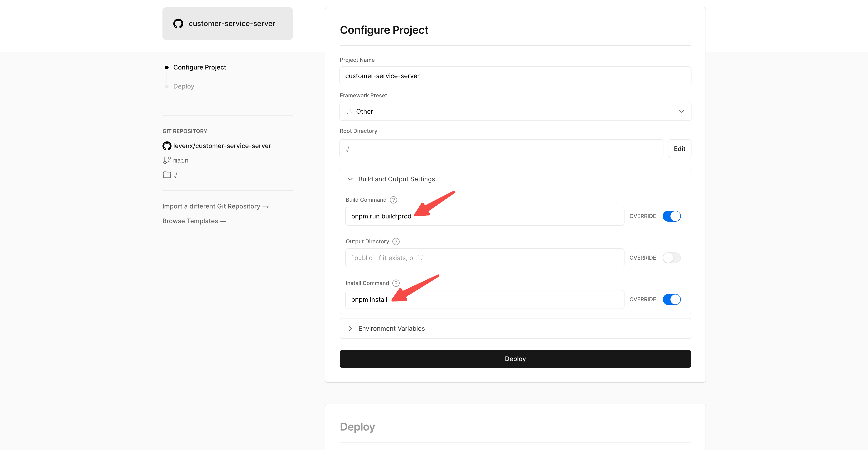The image size is (868, 450).
Task: Disable the Build Command override toggle
Action: [672, 216]
